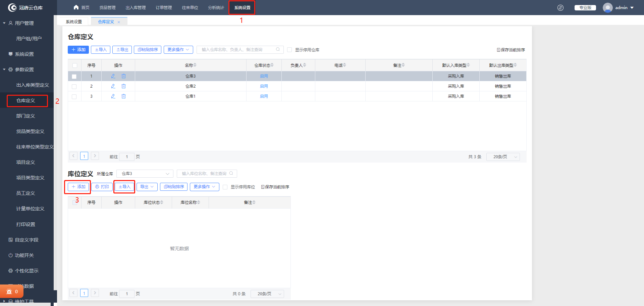Edit warehouse 仓库2 with pencil icon
This screenshot has height=306, width=644.
click(x=113, y=86)
